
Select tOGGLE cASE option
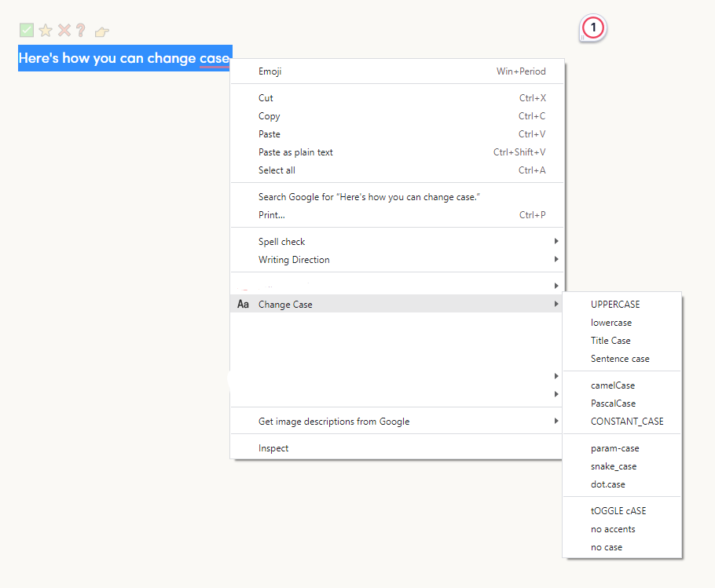(618, 511)
